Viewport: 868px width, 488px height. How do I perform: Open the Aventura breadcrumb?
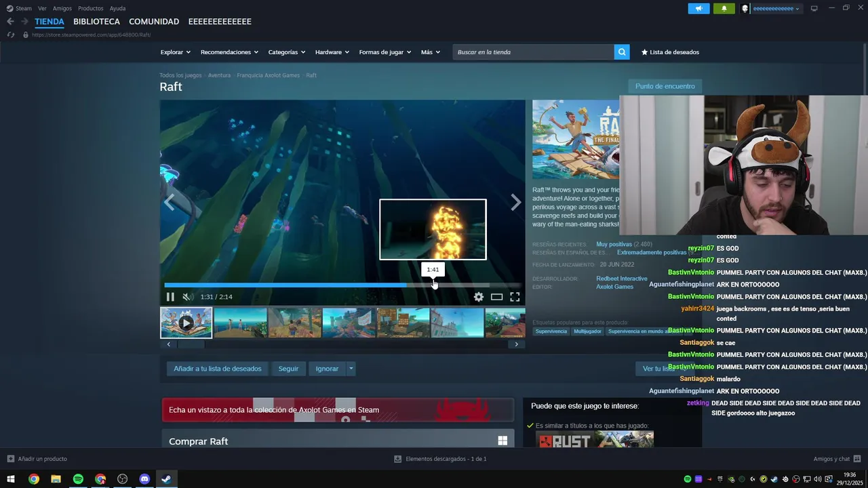point(219,75)
